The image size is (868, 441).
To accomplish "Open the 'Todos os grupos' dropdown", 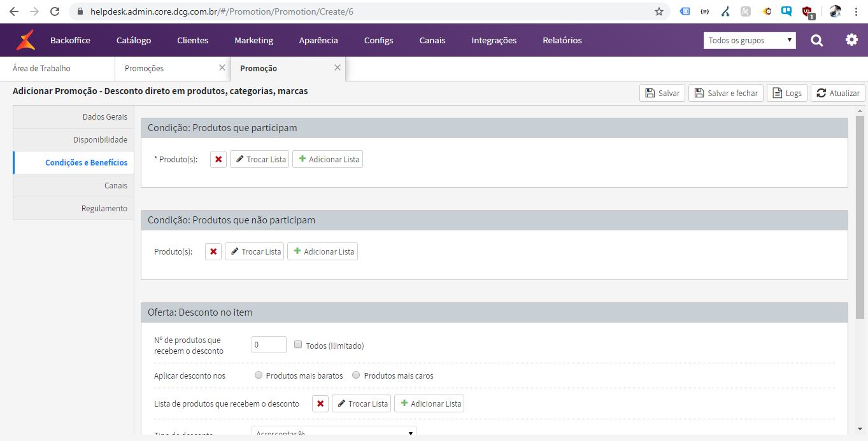I will pos(750,40).
